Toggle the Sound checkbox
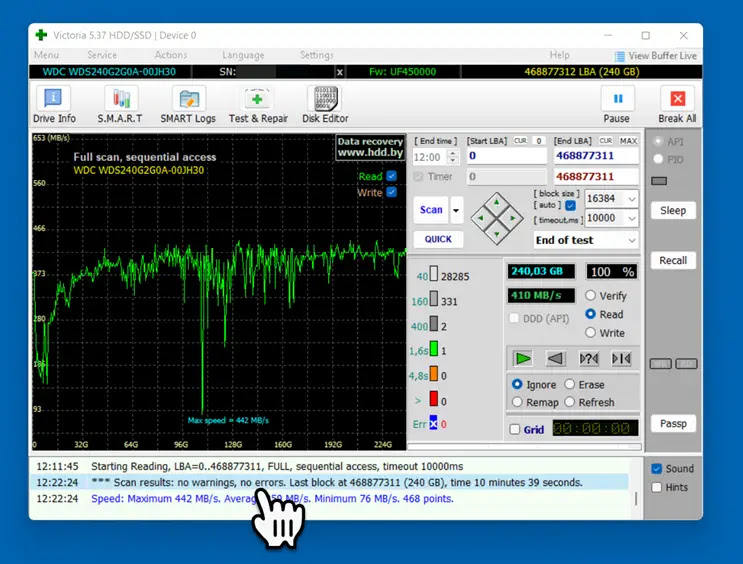 tap(656, 469)
